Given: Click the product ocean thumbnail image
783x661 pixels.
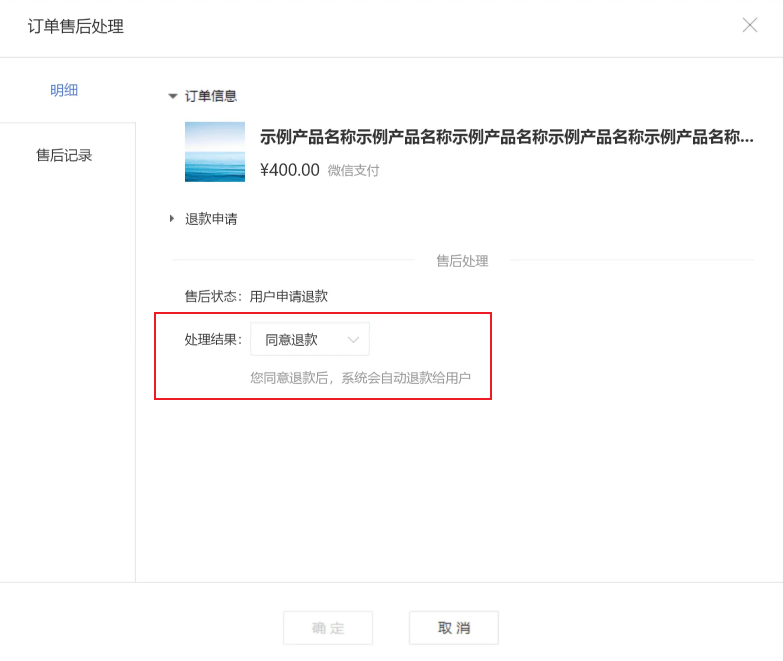Looking at the screenshot, I should tap(215, 152).
